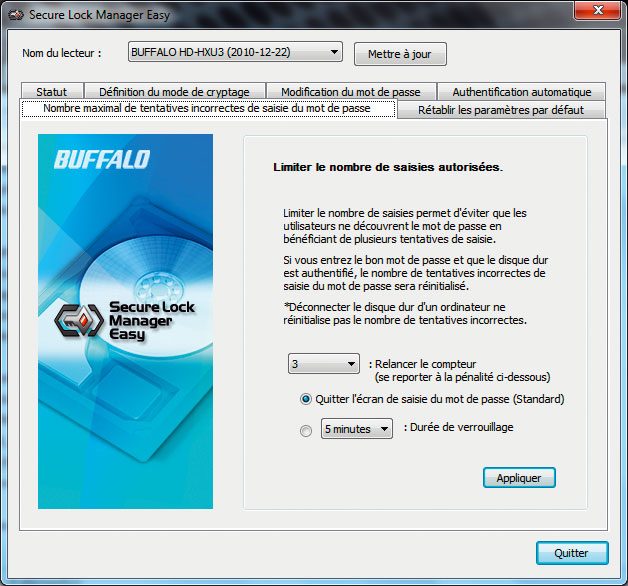628x586 pixels.
Task: Open the attempt count dropdown showing 3
Action: click(x=324, y=364)
